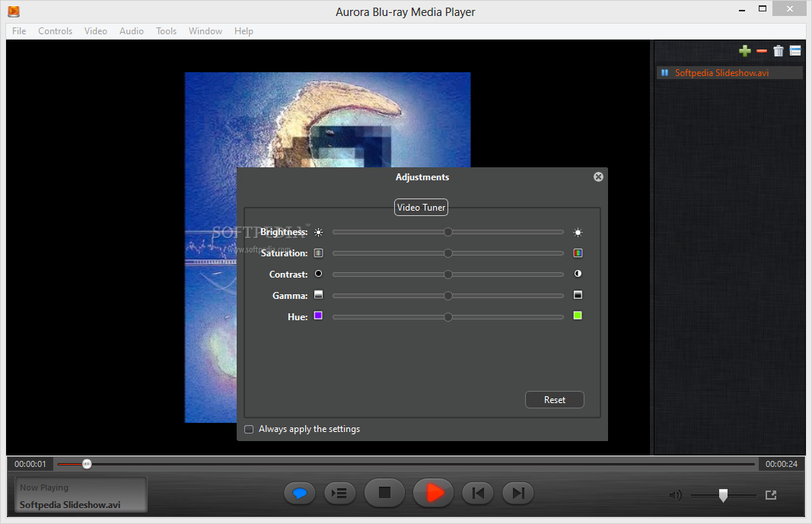Click the Brightness slider handle
Image resolution: width=812 pixels, height=524 pixels.
pos(448,232)
